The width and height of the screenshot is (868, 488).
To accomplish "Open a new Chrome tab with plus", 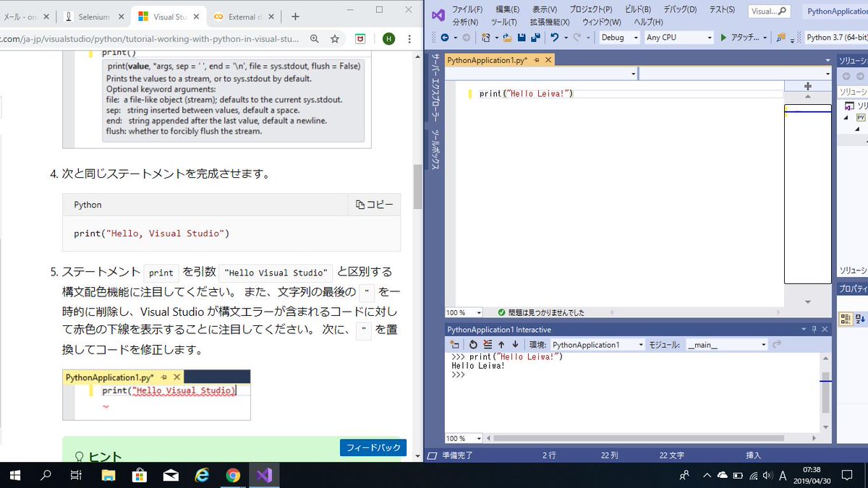I will tap(295, 16).
